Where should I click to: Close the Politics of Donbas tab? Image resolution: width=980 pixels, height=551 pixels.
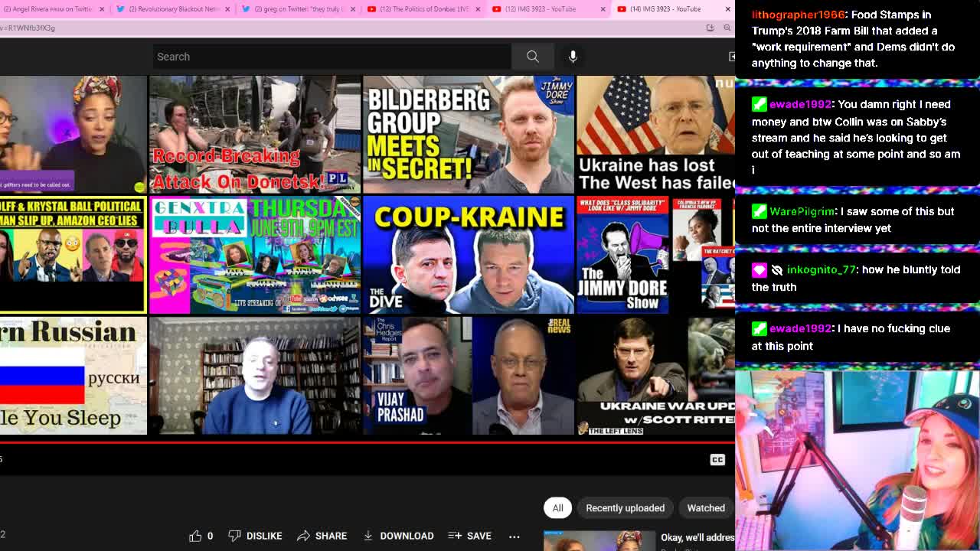[x=478, y=9]
